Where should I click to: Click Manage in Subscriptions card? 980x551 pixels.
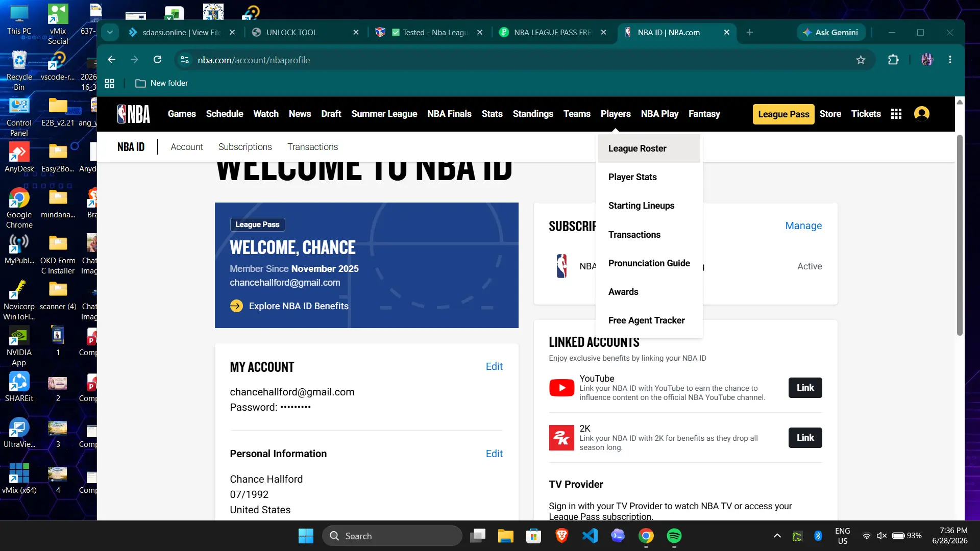(803, 226)
